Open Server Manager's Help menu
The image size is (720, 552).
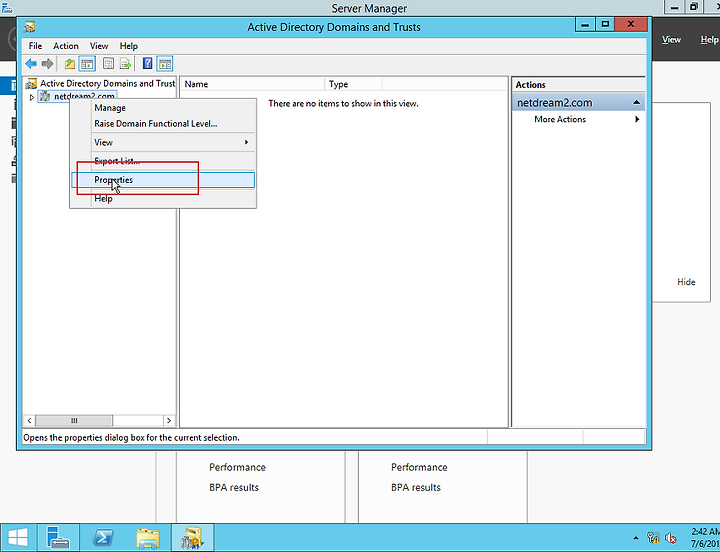click(x=709, y=39)
